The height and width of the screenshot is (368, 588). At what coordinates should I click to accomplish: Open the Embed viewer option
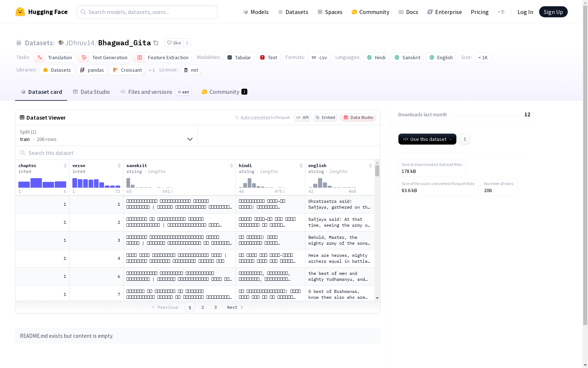click(325, 117)
